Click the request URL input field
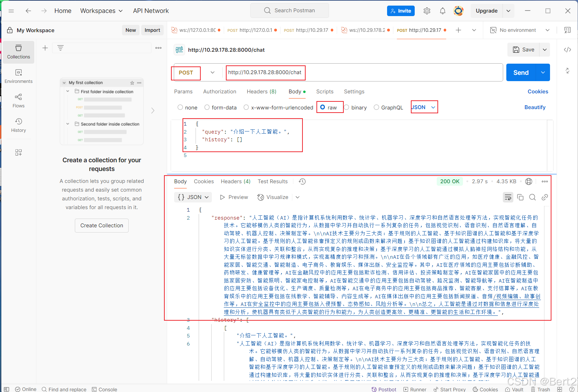 click(364, 72)
